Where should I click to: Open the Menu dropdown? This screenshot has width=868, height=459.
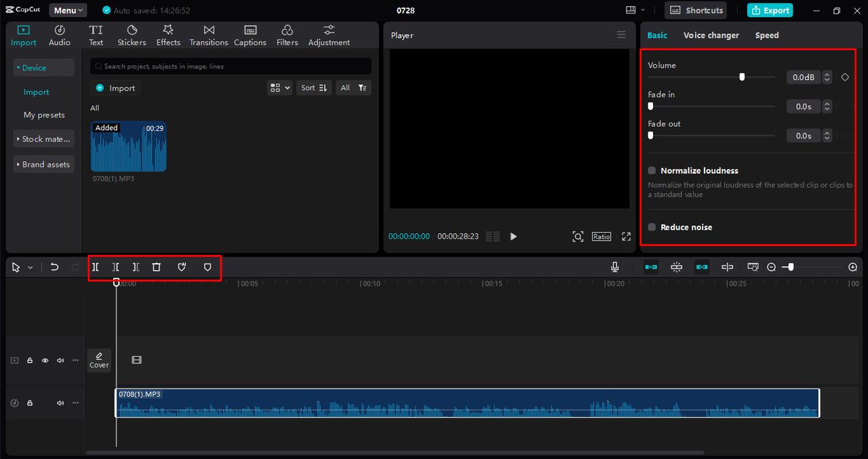(68, 10)
